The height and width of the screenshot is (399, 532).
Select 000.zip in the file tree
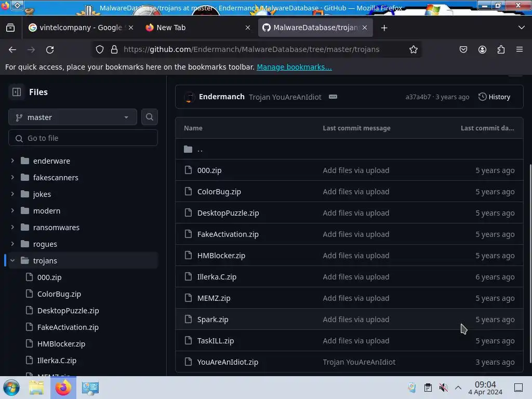pos(49,277)
